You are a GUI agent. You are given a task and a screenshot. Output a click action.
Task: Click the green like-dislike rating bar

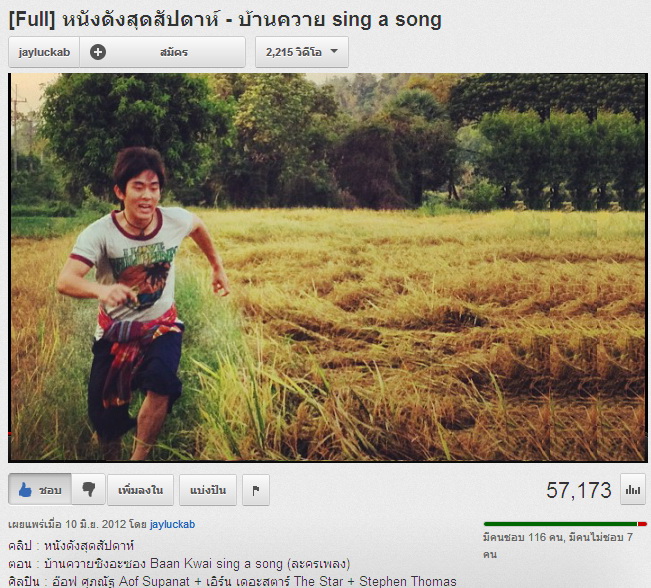coord(565,524)
